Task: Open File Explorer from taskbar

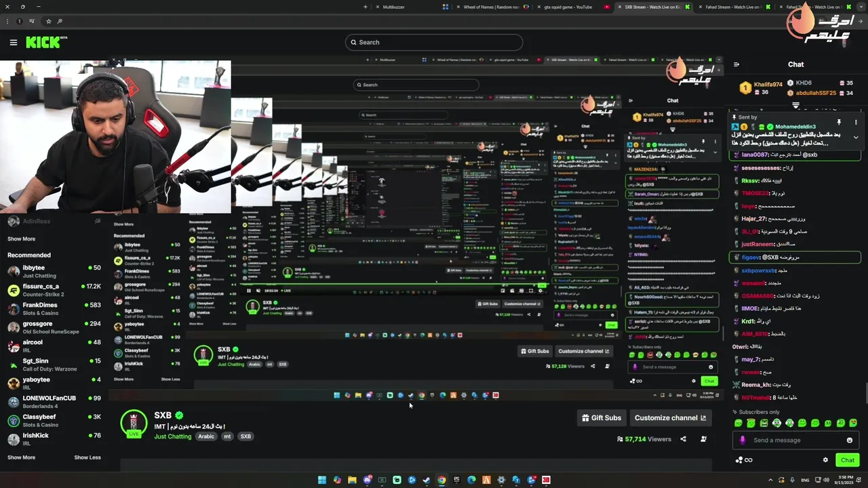Action: pos(352,480)
